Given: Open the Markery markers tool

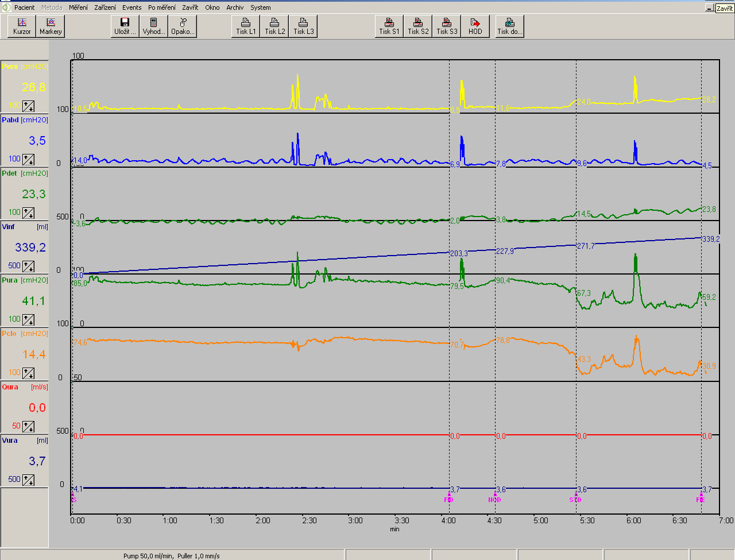Looking at the screenshot, I should coord(51,26).
